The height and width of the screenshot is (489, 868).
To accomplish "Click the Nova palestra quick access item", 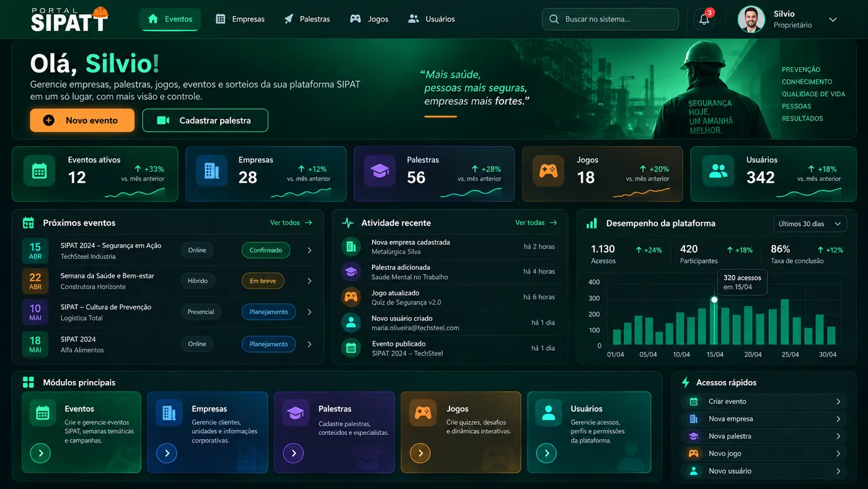I will coord(763,436).
